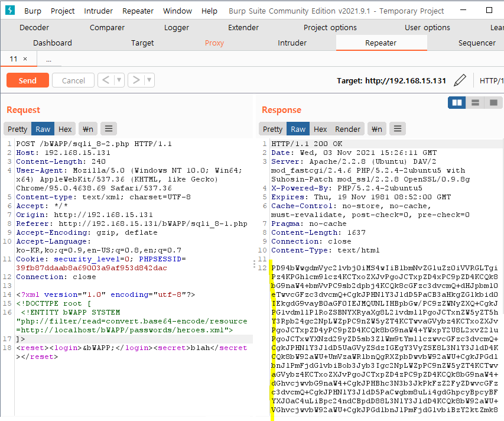Switch to the Extender tab
The height and width of the screenshot is (421, 504).
coord(243,27)
